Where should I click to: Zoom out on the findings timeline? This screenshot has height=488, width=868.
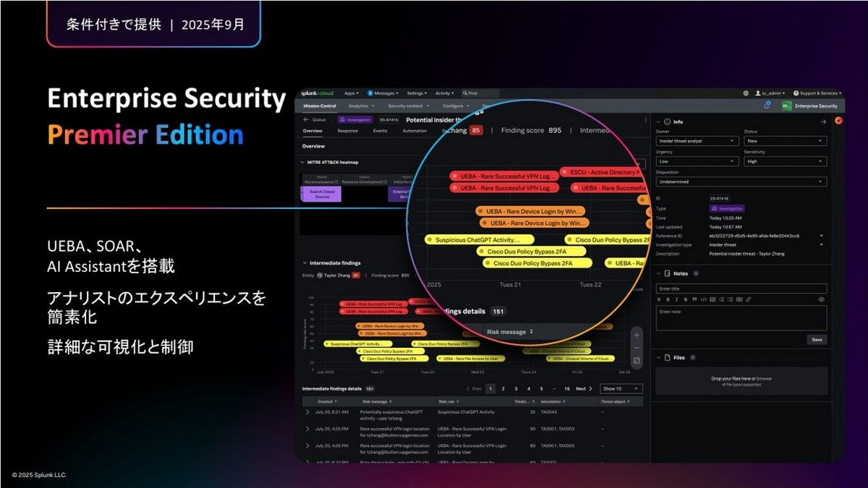(x=637, y=348)
